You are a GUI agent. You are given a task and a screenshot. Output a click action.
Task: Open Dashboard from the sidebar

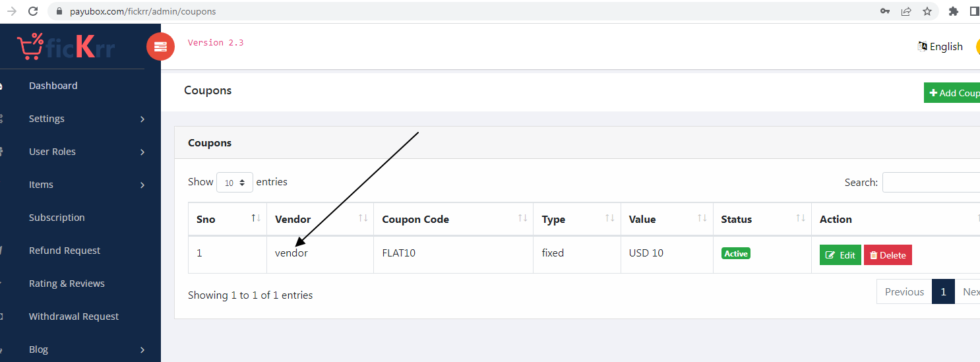(53, 86)
